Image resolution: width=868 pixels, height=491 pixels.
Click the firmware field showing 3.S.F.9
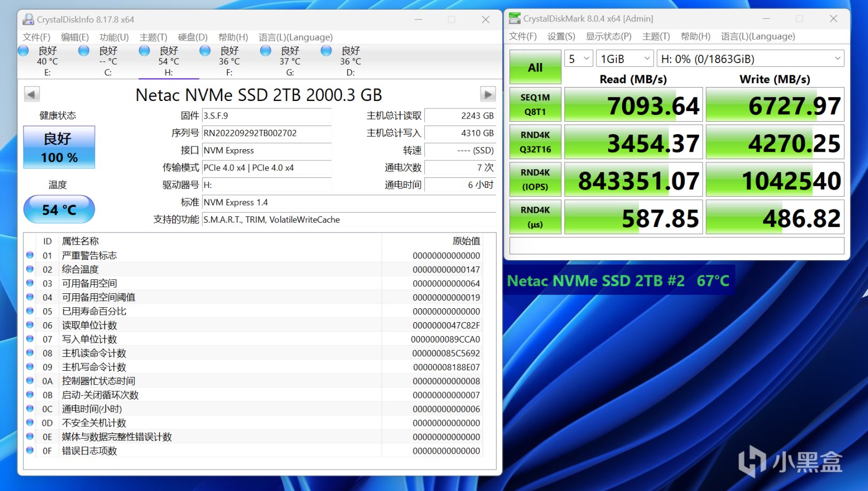tap(267, 115)
